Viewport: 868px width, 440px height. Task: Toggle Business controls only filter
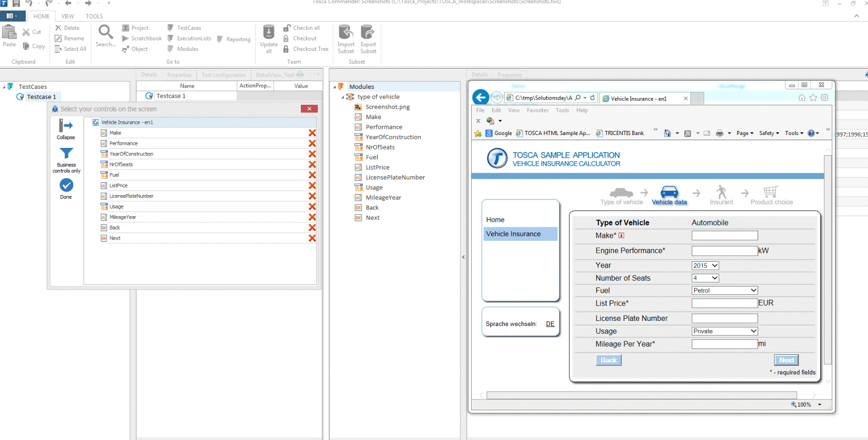66,154
